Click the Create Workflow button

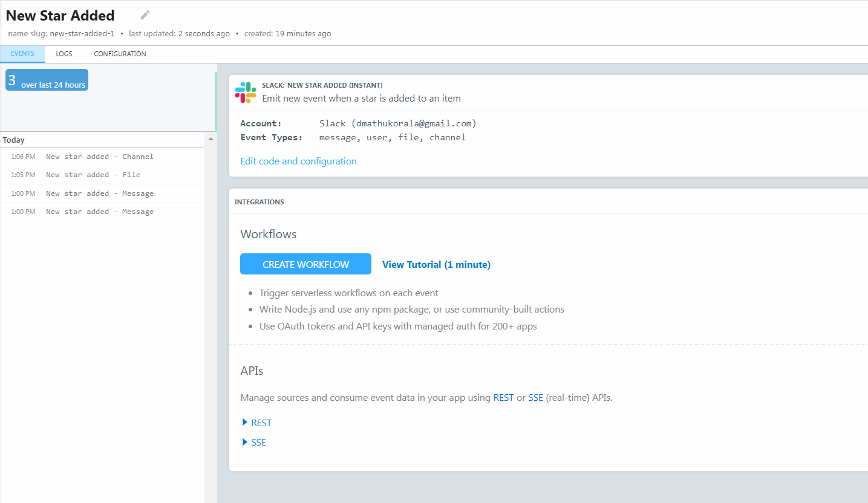click(305, 264)
